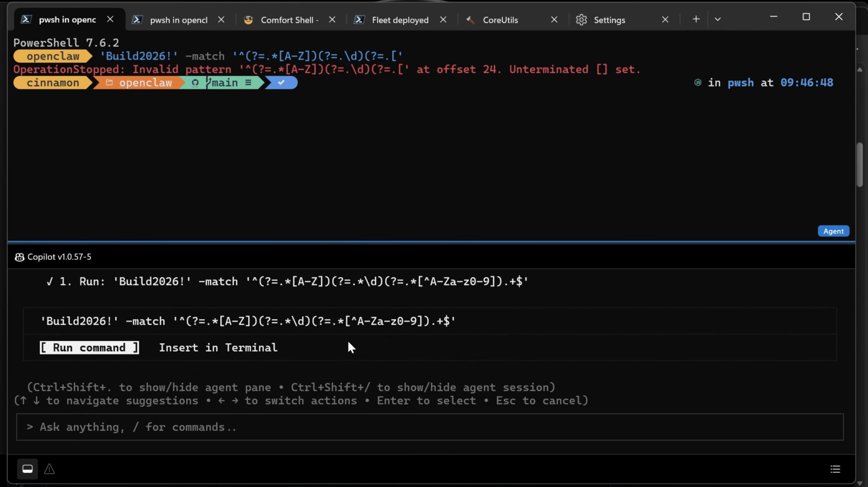
Task: Select suggestion 1 Run line
Action: click(x=287, y=281)
